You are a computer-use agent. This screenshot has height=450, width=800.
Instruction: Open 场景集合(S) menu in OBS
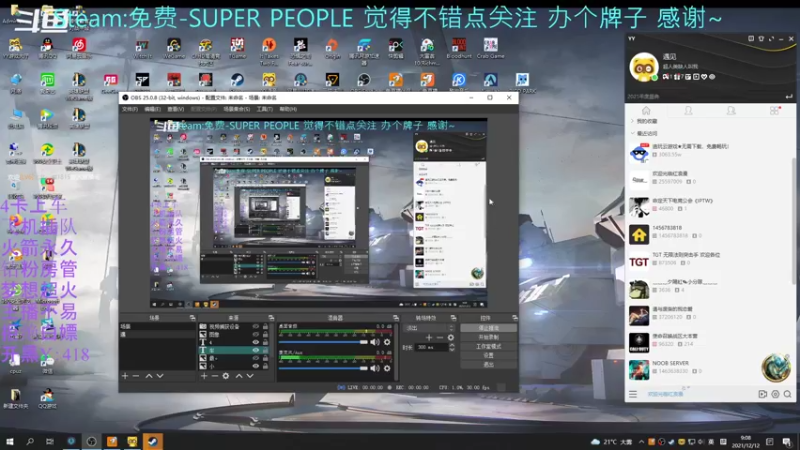236,109
